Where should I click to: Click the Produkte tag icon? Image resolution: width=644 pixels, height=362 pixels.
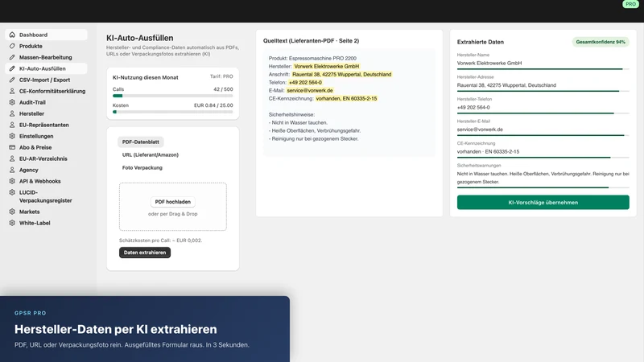click(x=12, y=46)
